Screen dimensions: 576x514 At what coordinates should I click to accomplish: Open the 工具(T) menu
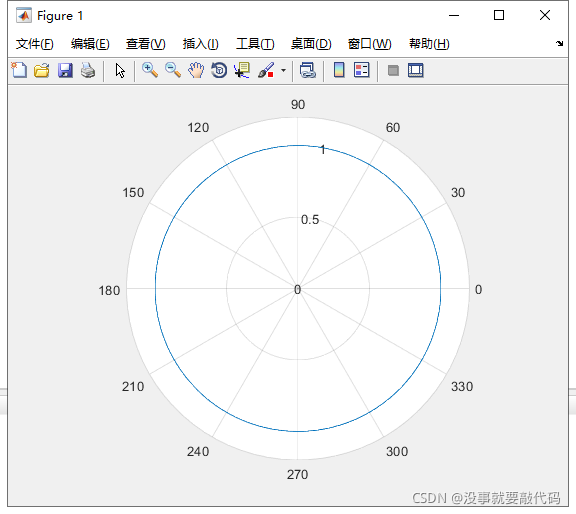255,44
